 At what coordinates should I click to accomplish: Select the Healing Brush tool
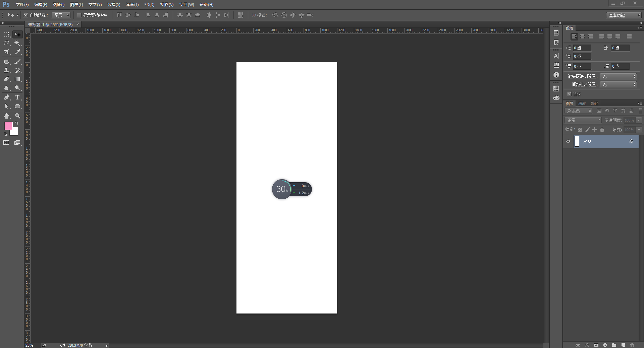coord(6,62)
